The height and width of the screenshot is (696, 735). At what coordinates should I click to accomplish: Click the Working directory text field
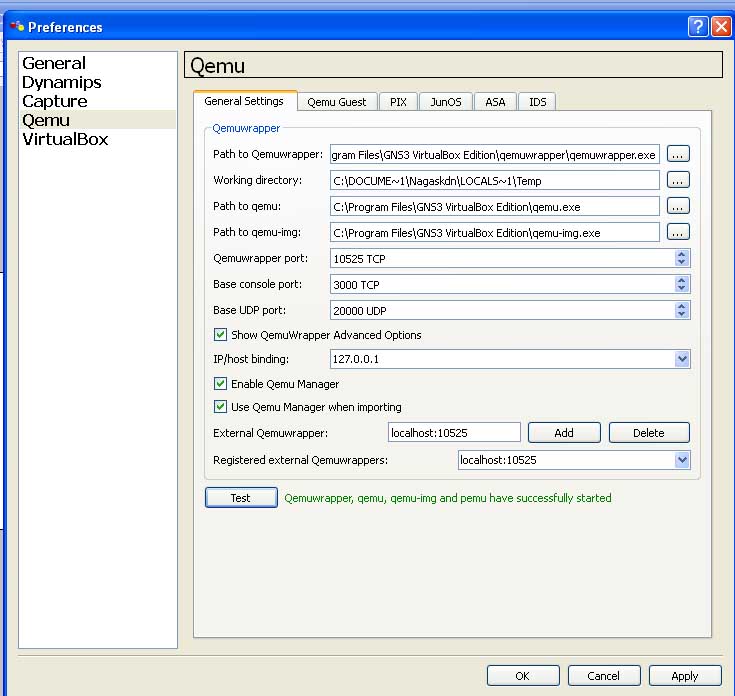pyautogui.click(x=495, y=180)
